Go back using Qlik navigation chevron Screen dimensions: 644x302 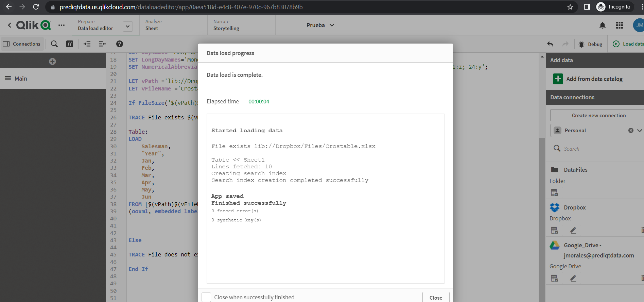[10, 25]
